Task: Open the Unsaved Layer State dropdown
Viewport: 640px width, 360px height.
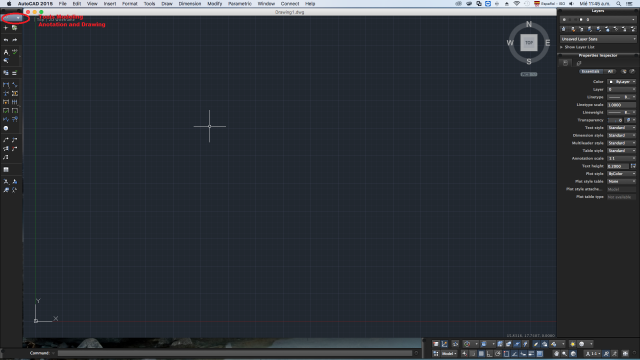Action: (x=598, y=39)
